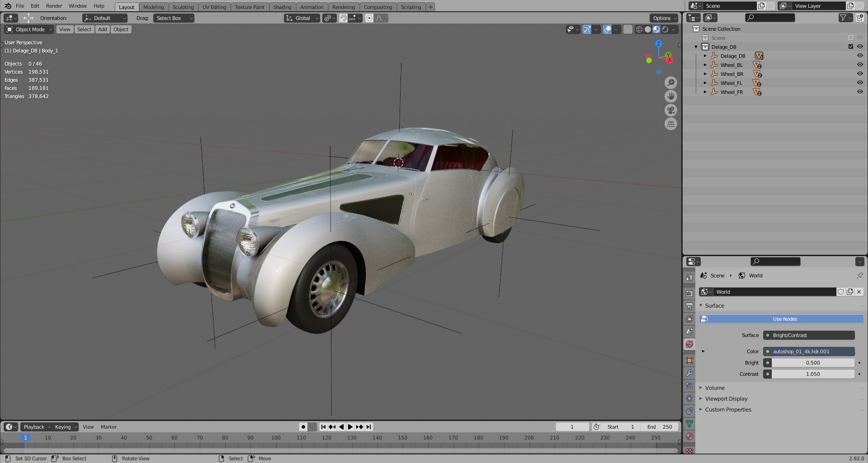Open Global transform orientation dropdown
The height and width of the screenshot is (463, 868).
point(302,18)
